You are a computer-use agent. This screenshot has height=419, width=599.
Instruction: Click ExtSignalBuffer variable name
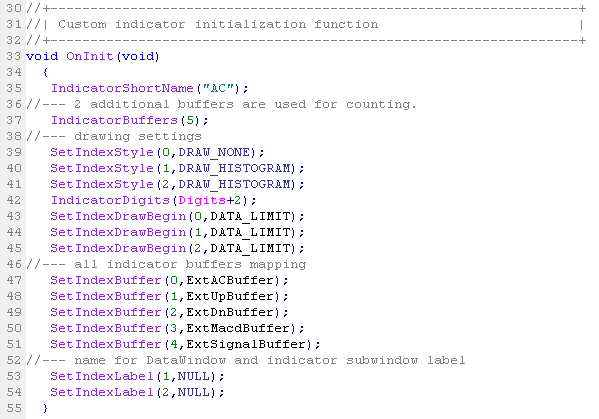coord(246,345)
